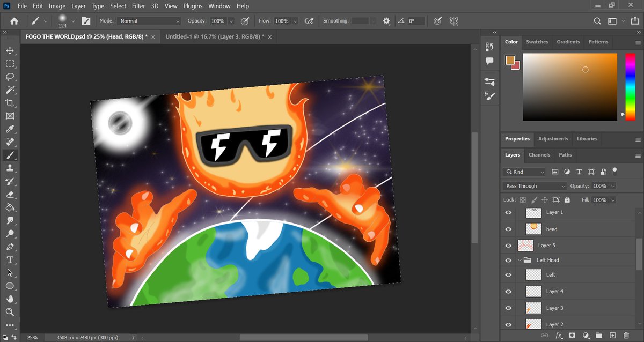This screenshot has width=644, height=342.
Task: Click the brush angle input field
Action: 416,21
